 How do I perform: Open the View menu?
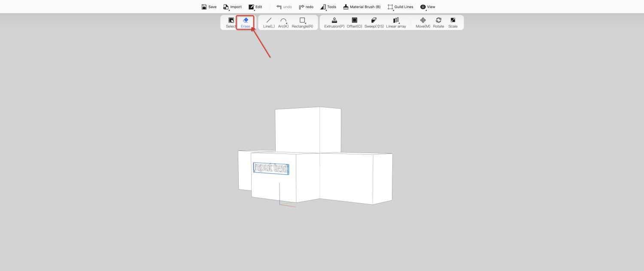click(x=428, y=7)
